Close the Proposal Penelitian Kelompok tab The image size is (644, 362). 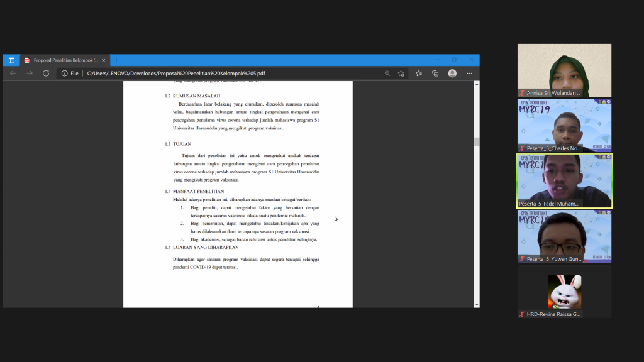pyautogui.click(x=104, y=60)
